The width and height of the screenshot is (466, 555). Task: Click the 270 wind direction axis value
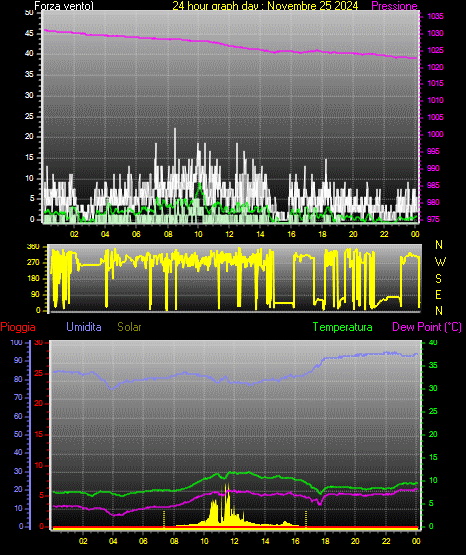pyautogui.click(x=33, y=263)
